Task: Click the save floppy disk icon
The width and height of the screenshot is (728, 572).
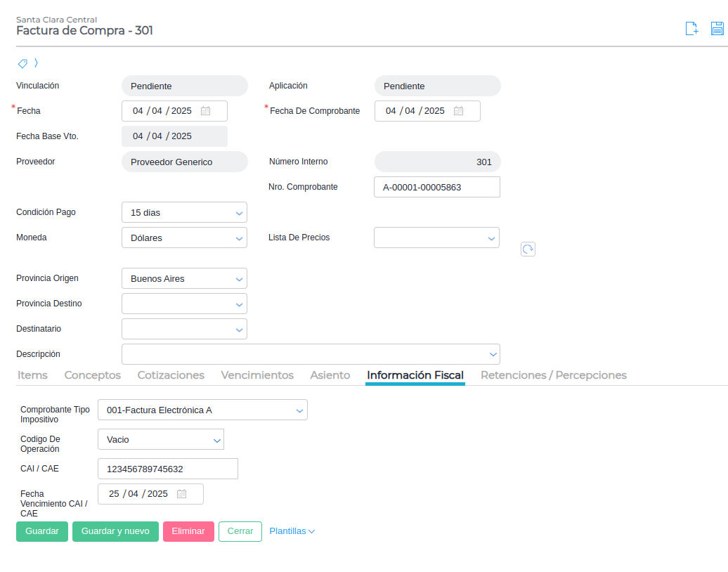Action: click(717, 29)
